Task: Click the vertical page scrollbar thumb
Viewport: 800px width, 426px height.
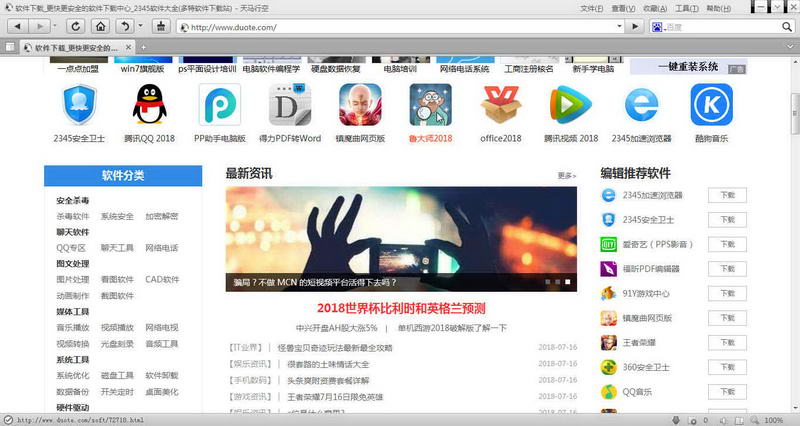Action: coord(795,112)
